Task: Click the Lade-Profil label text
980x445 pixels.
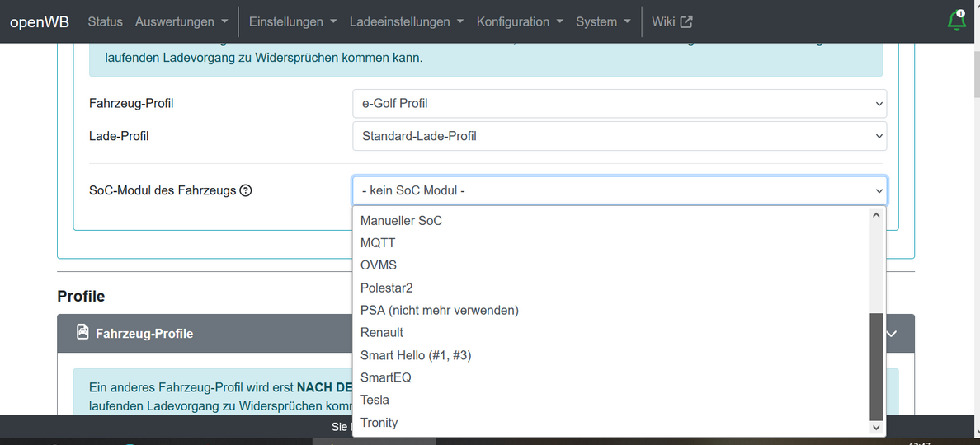Action: click(120, 135)
